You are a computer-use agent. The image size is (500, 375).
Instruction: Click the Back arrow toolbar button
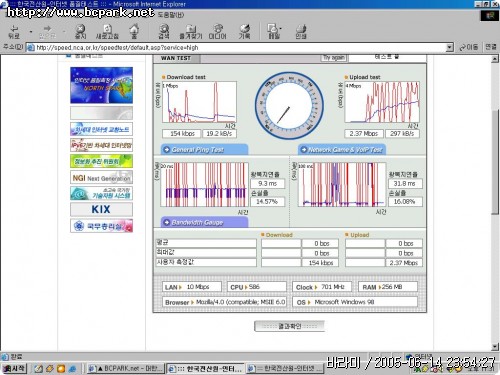click(14, 32)
